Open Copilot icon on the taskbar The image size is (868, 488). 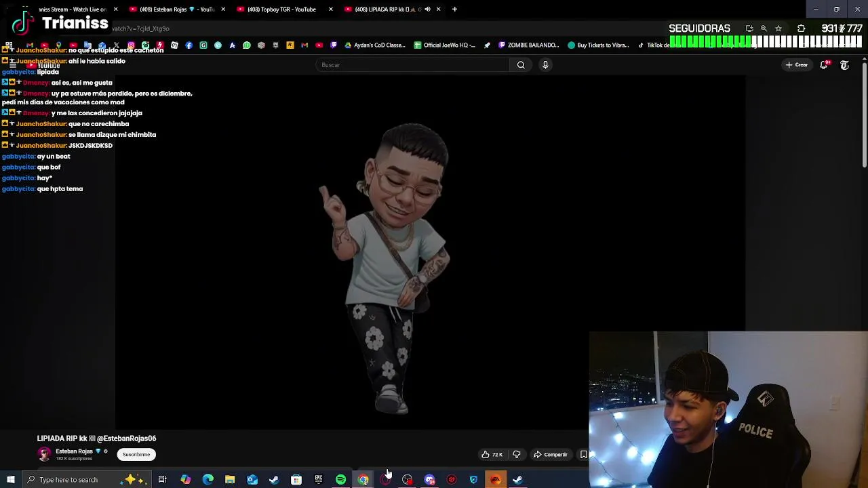click(x=185, y=480)
